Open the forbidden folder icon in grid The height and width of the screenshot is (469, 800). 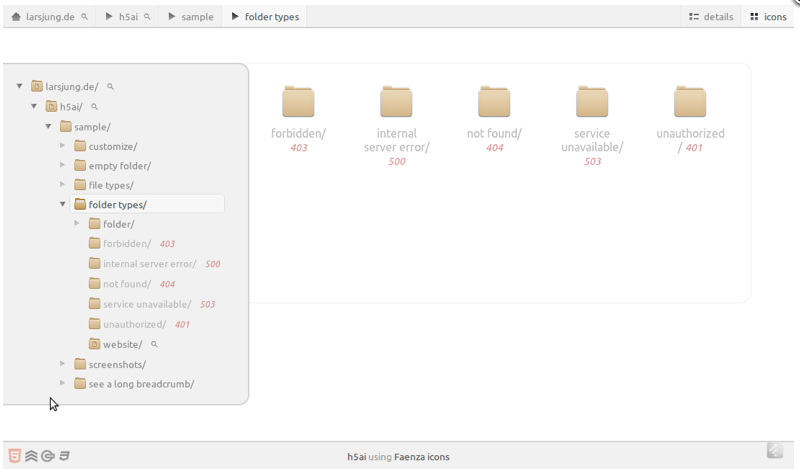pyautogui.click(x=298, y=102)
